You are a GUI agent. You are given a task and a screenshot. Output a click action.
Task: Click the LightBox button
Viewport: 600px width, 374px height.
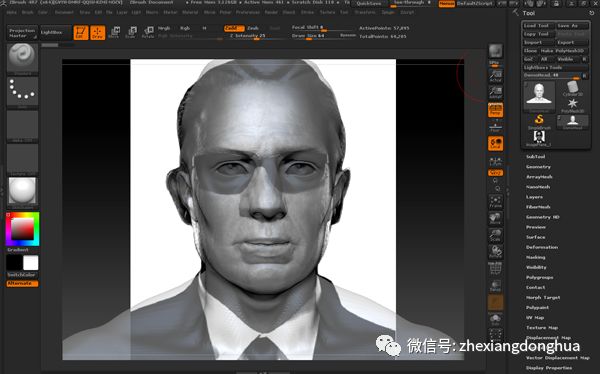pyautogui.click(x=55, y=33)
